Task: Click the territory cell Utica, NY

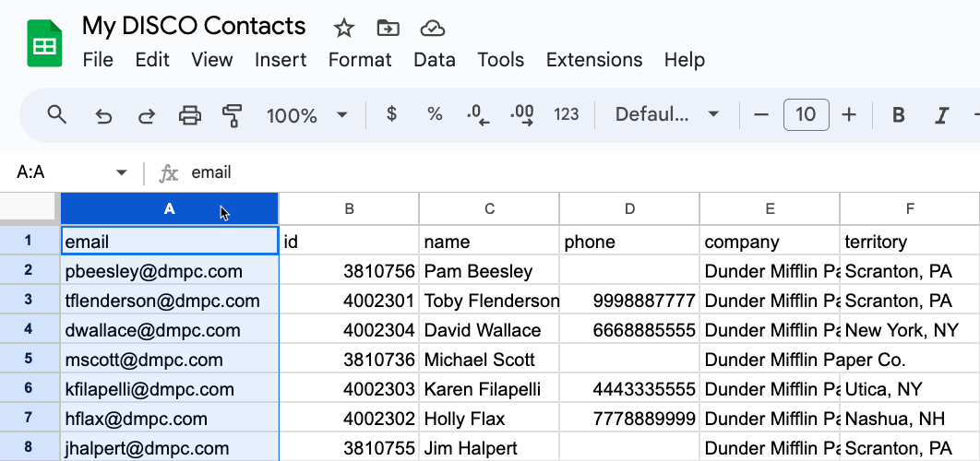Action: point(910,388)
